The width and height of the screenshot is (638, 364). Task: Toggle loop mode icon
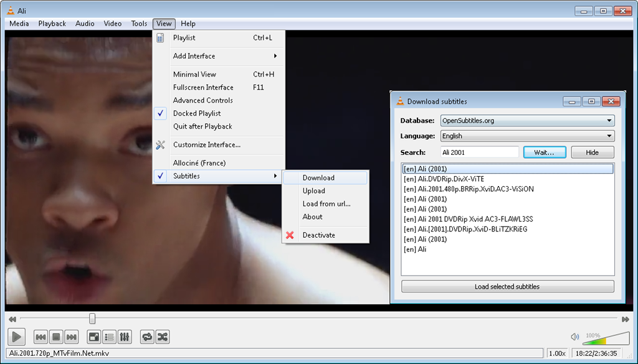click(147, 337)
